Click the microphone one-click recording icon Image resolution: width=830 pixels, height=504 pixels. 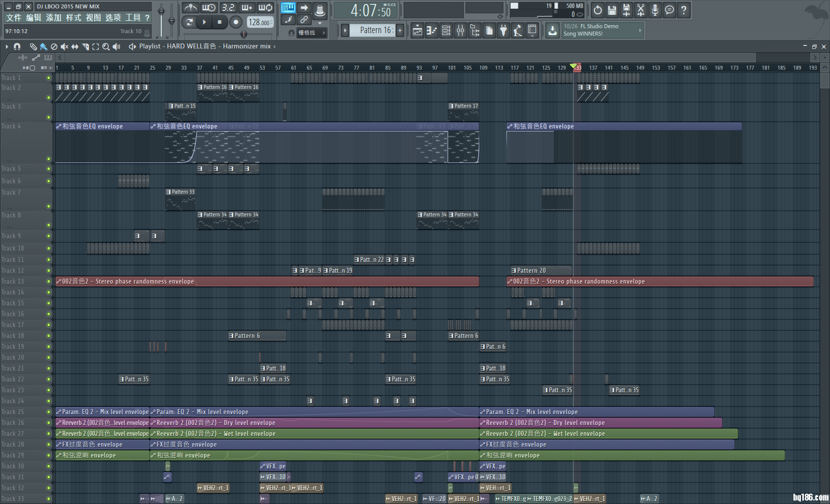[655, 10]
